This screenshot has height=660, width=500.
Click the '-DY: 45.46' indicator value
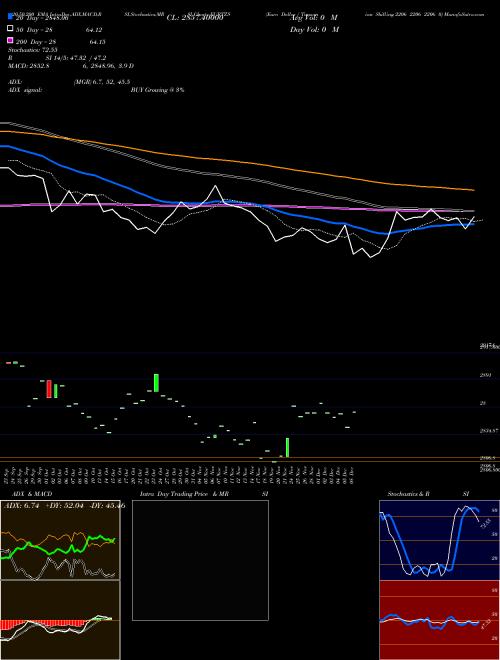(107, 506)
